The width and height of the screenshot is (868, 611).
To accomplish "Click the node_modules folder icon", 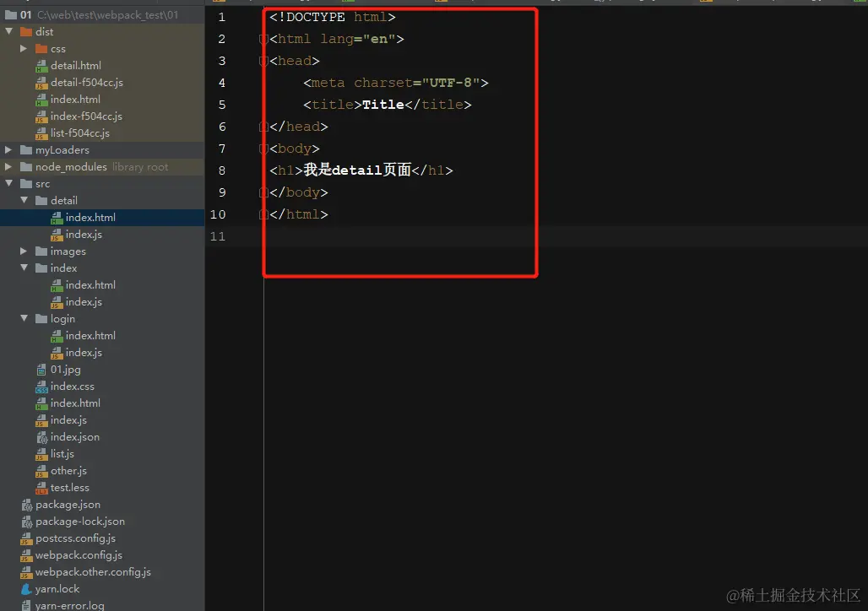I will tap(26, 166).
